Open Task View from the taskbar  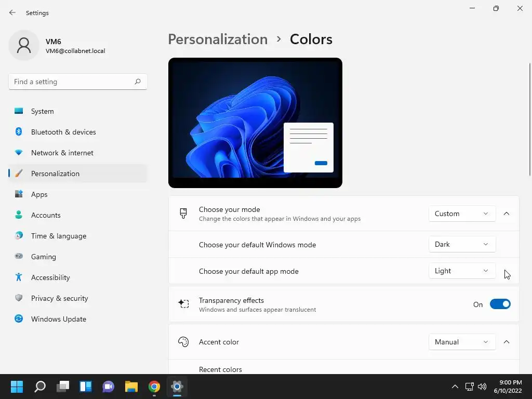[x=63, y=387]
